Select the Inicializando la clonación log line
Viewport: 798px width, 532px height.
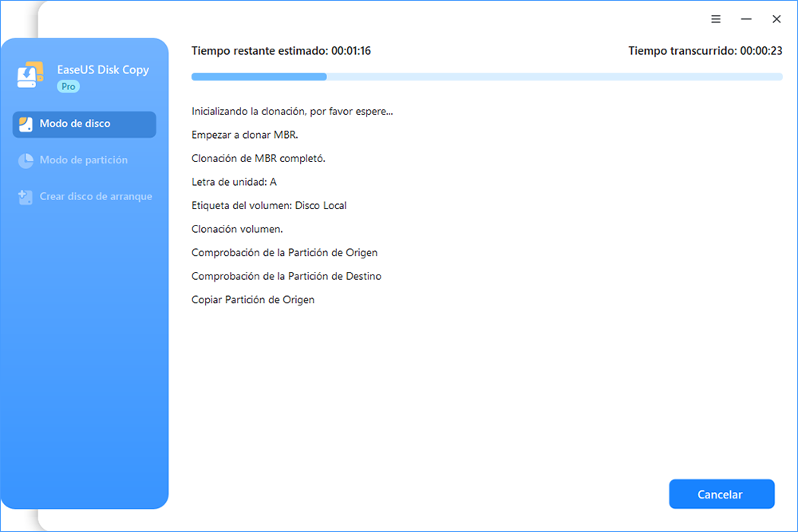coord(292,112)
